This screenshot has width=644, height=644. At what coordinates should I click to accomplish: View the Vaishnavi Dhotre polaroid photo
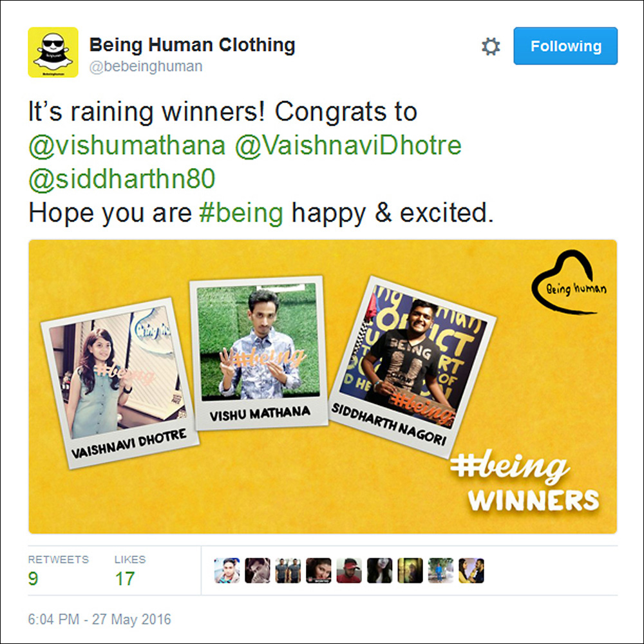click(120, 383)
